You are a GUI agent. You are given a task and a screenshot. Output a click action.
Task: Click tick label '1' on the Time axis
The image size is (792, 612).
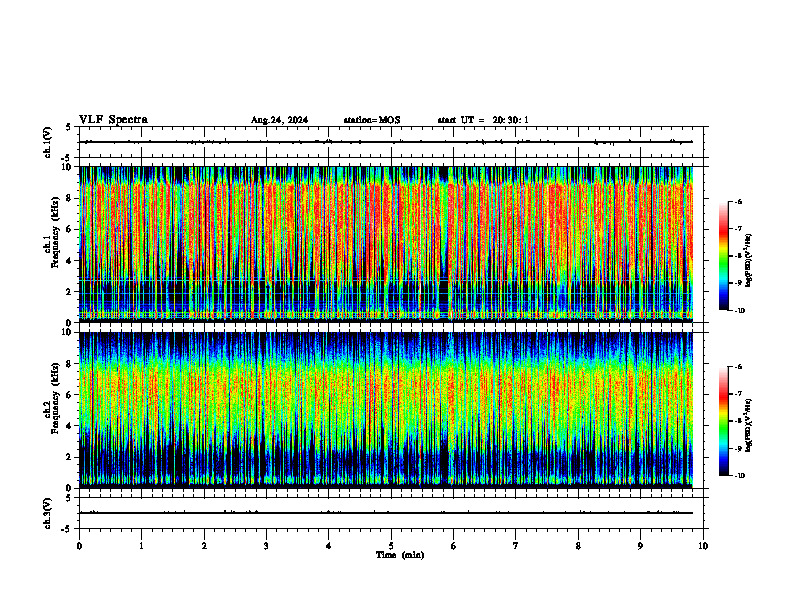point(141,546)
